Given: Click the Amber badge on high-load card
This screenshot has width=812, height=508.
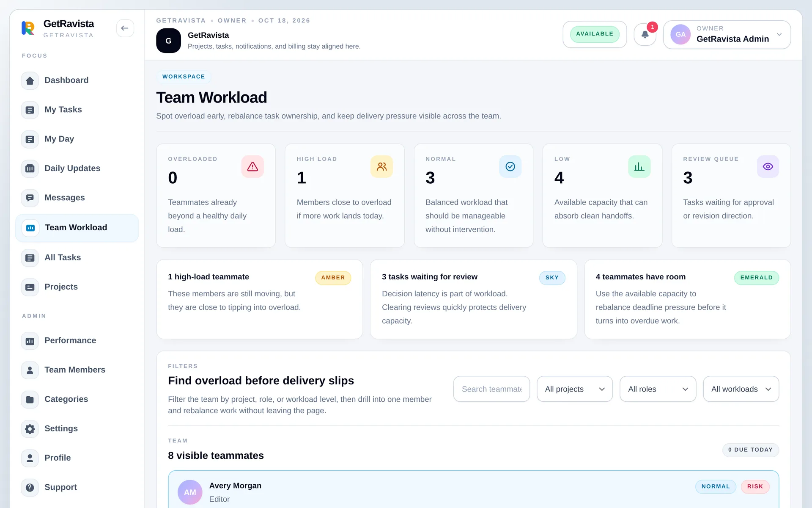Looking at the screenshot, I should tap(333, 278).
